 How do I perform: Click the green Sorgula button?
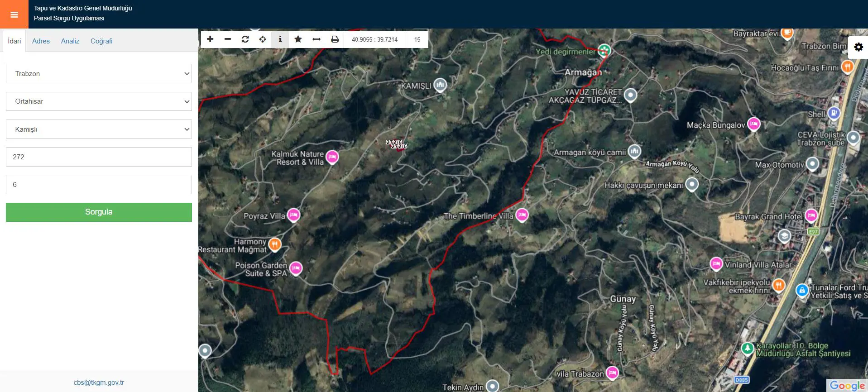(x=99, y=212)
